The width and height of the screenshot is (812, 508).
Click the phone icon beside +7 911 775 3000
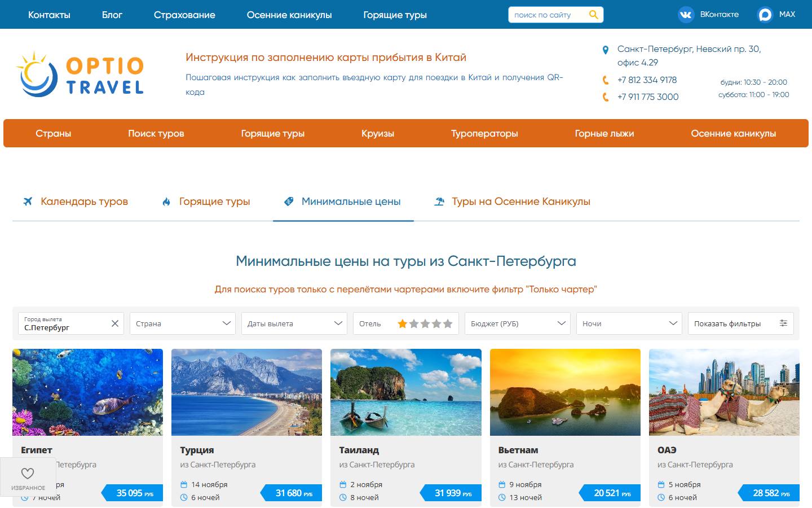[x=606, y=97]
